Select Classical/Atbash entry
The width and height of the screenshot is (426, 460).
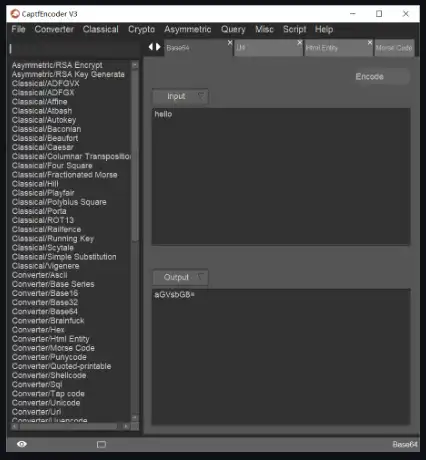coord(42,111)
